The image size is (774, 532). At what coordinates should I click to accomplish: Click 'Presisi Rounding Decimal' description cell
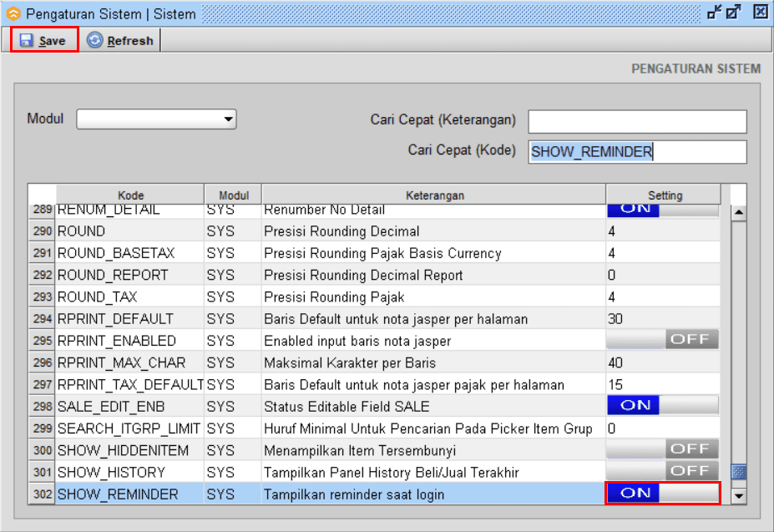click(434, 231)
